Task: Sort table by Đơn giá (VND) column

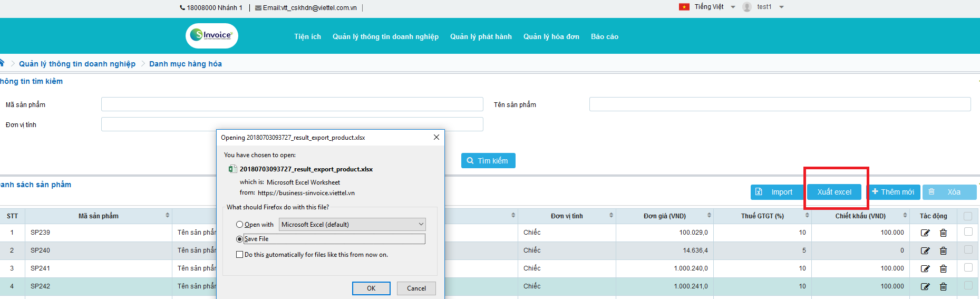Action: pyautogui.click(x=709, y=216)
